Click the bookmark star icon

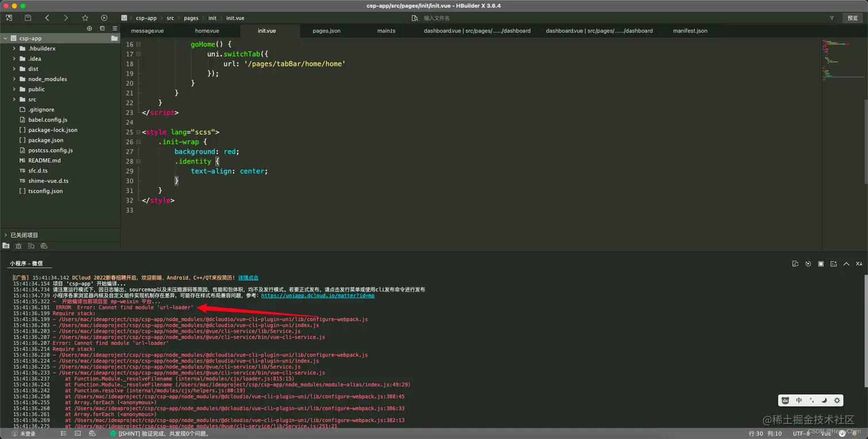85,18
